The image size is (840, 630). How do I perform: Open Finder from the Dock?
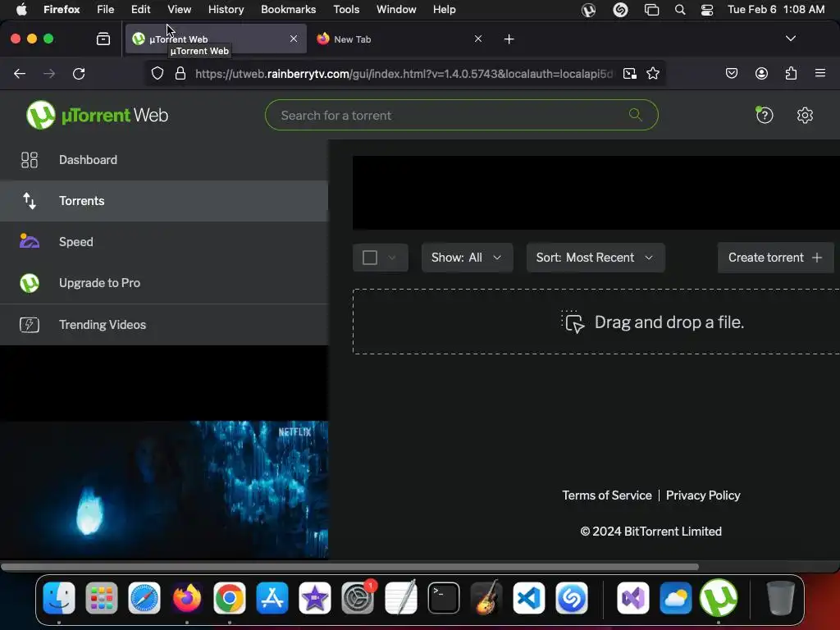coord(59,598)
